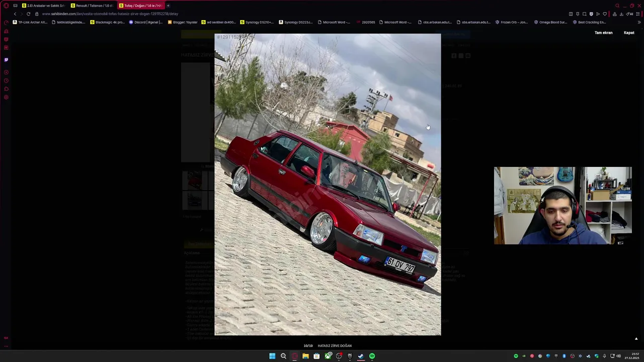Open Microsoft Store from taskbar

(316, 356)
